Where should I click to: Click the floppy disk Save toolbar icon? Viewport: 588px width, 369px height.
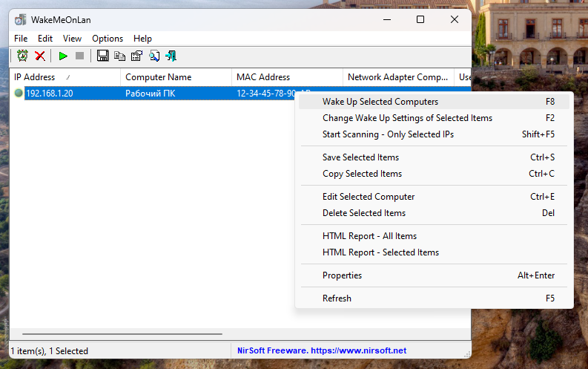102,56
